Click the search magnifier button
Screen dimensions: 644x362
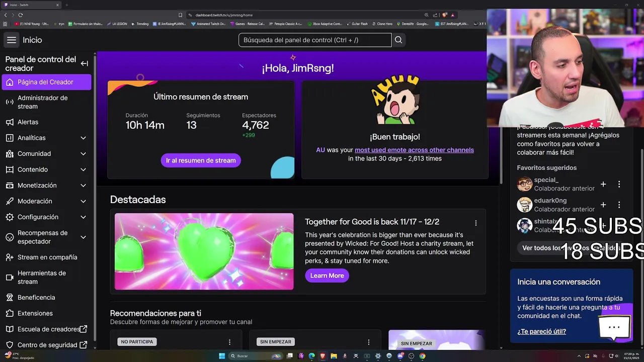click(398, 40)
